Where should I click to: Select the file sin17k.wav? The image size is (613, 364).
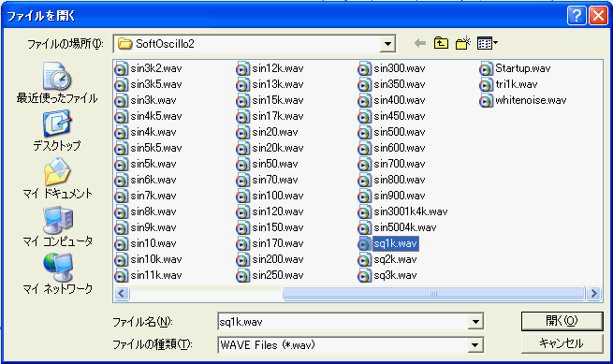[270, 117]
